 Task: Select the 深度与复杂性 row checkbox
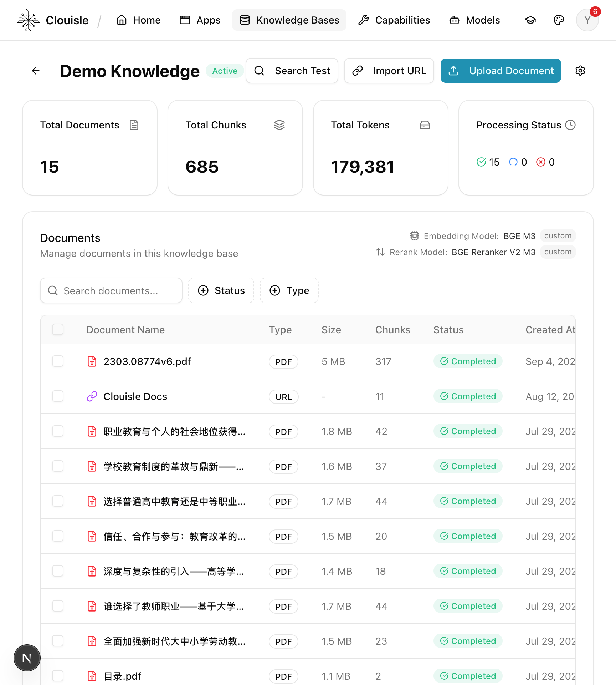pyautogui.click(x=58, y=571)
